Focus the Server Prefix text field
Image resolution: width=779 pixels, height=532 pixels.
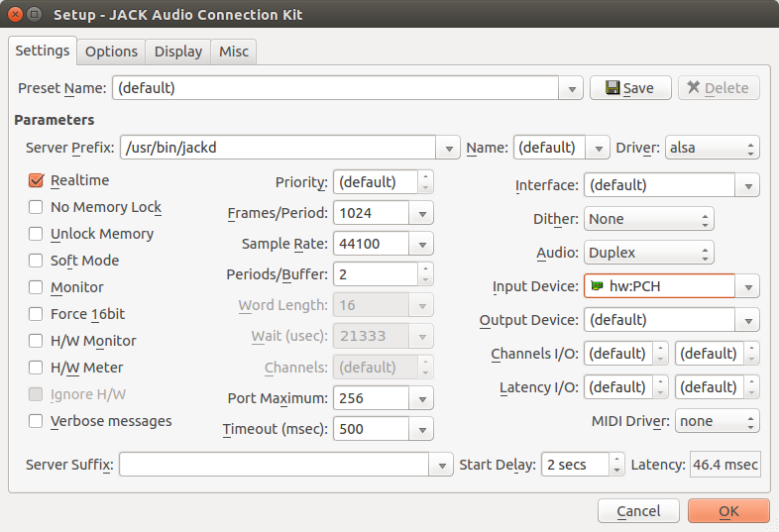tap(278, 148)
